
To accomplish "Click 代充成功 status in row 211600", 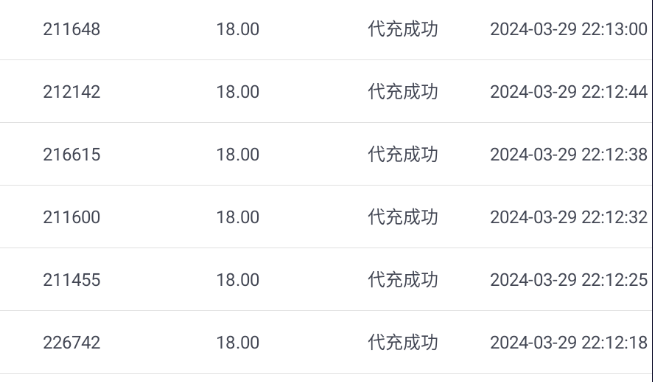I will pyautogui.click(x=403, y=217).
